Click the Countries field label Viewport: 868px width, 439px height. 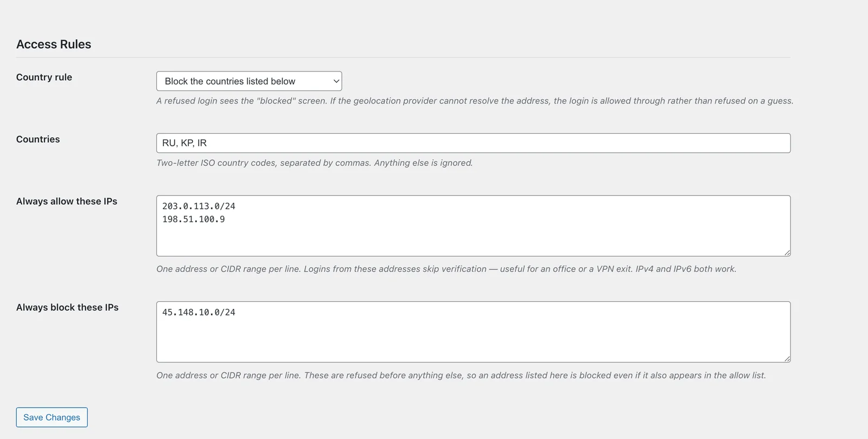38,139
